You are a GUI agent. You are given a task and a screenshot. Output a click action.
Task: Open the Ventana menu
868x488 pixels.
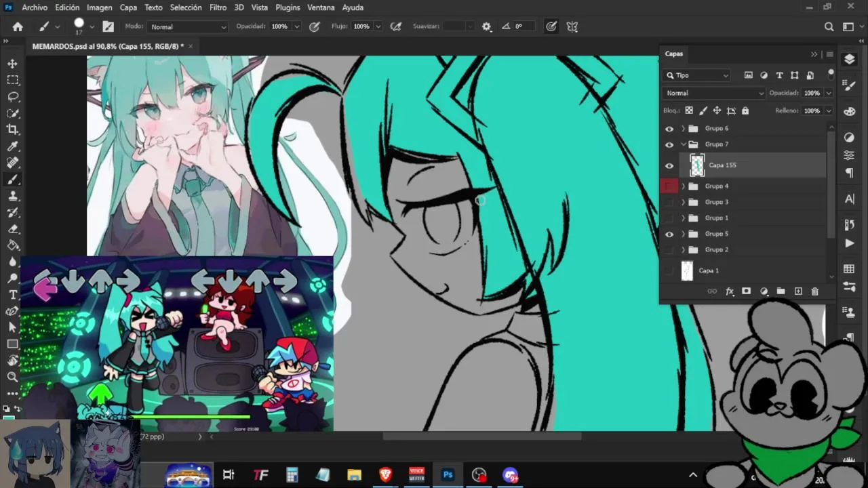pos(321,7)
